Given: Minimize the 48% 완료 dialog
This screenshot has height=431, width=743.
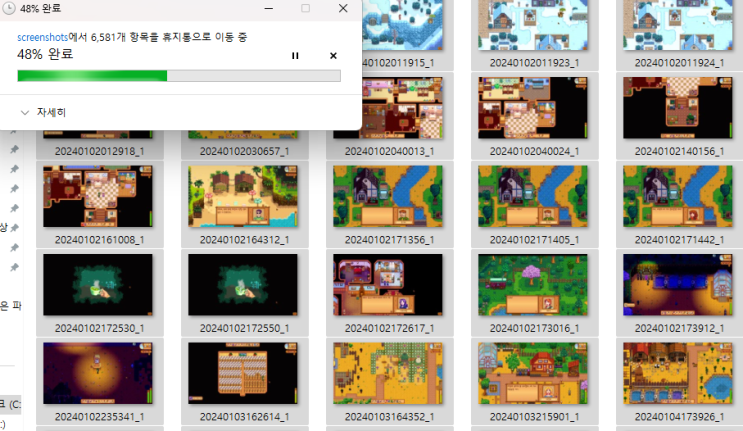Looking at the screenshot, I should pyautogui.click(x=268, y=9).
